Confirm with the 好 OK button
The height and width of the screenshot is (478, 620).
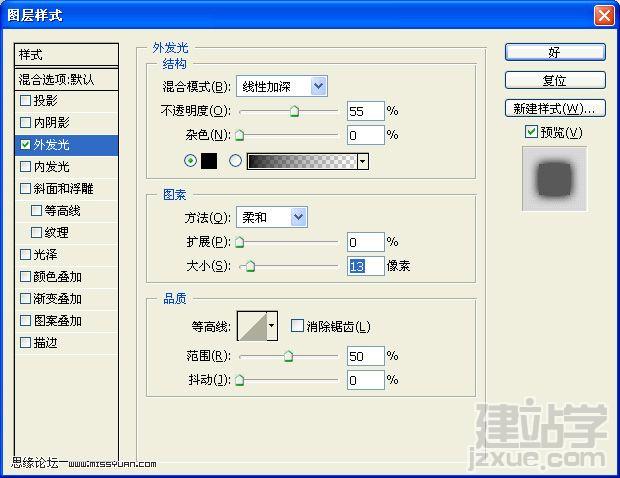(555, 52)
